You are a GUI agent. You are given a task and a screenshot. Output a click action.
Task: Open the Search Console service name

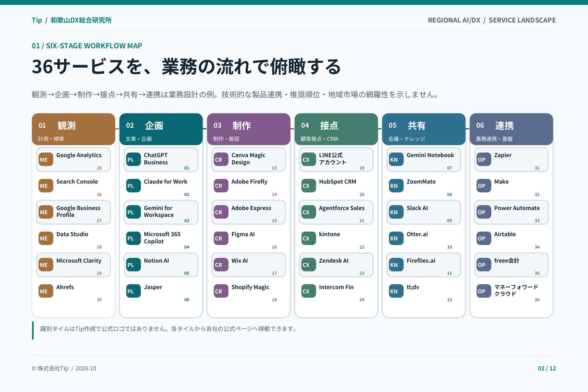coord(77,182)
